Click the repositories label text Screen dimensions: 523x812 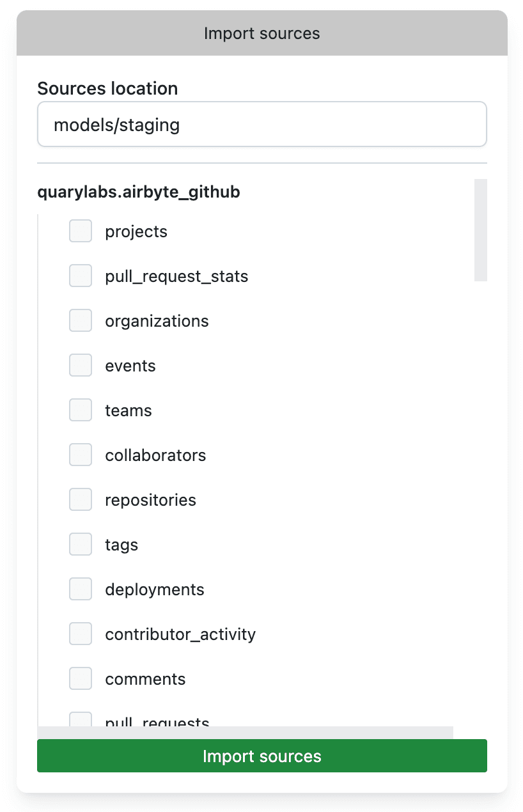pyautogui.click(x=150, y=500)
